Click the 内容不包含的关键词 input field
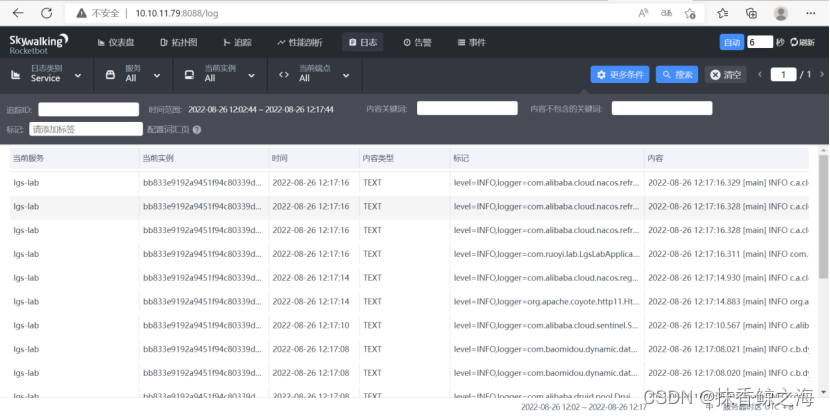The width and height of the screenshot is (830, 416). (662, 108)
